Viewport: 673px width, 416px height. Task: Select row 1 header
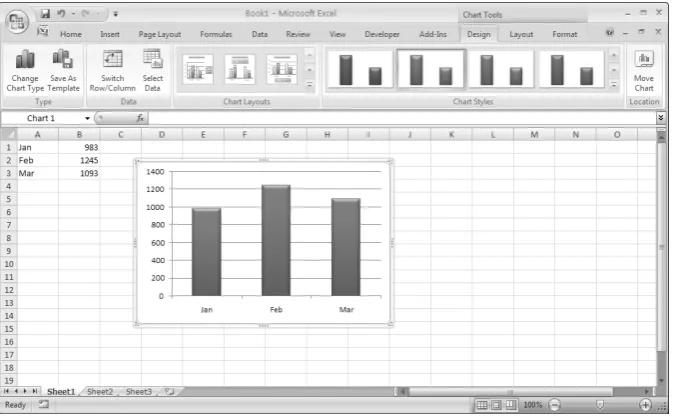(x=9, y=148)
